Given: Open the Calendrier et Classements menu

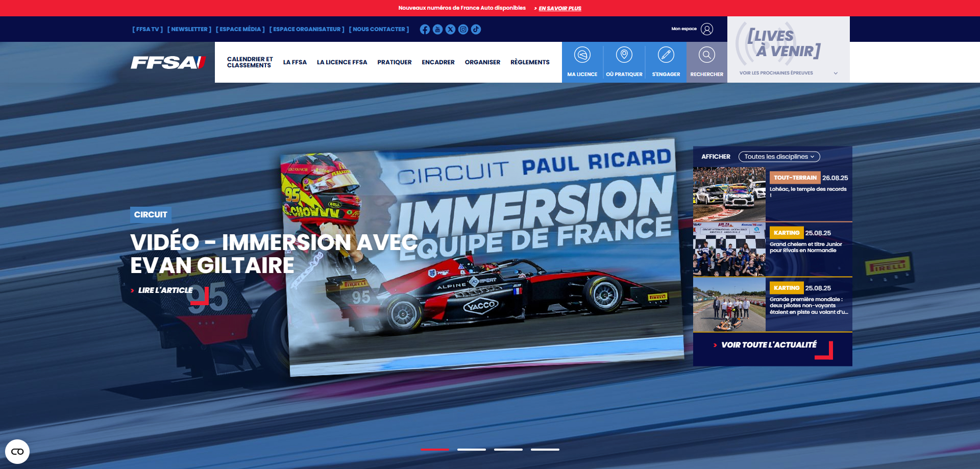Looking at the screenshot, I should [x=249, y=62].
